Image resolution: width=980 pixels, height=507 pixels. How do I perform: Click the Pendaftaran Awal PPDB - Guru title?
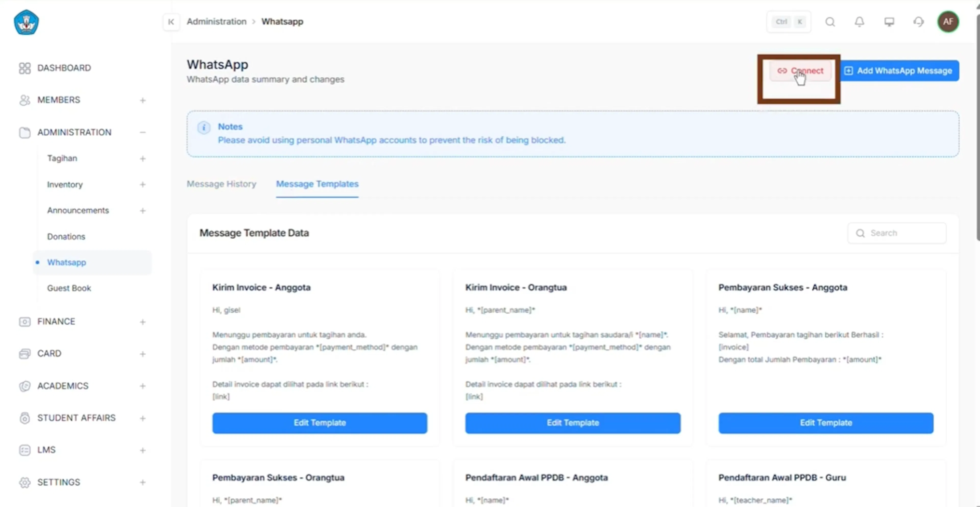[x=782, y=478]
